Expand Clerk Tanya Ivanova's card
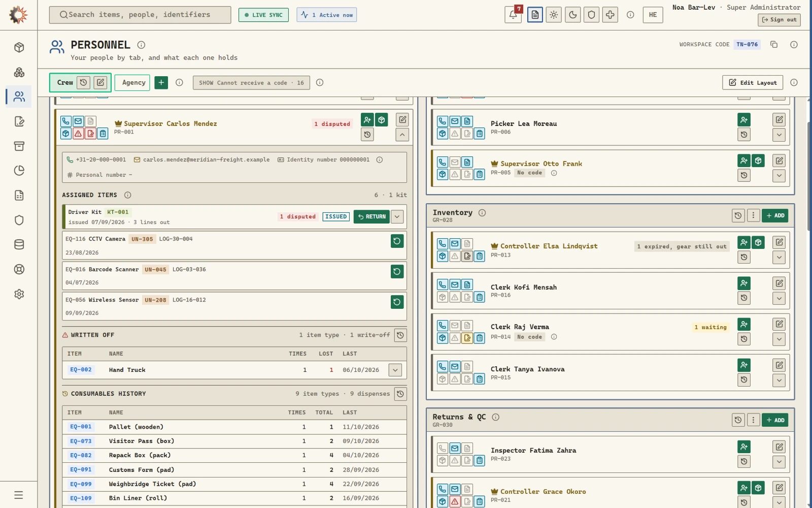 779,380
